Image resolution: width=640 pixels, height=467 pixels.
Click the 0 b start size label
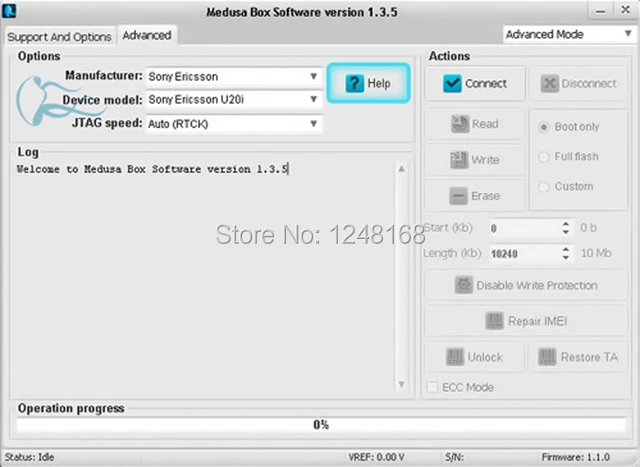tap(589, 227)
